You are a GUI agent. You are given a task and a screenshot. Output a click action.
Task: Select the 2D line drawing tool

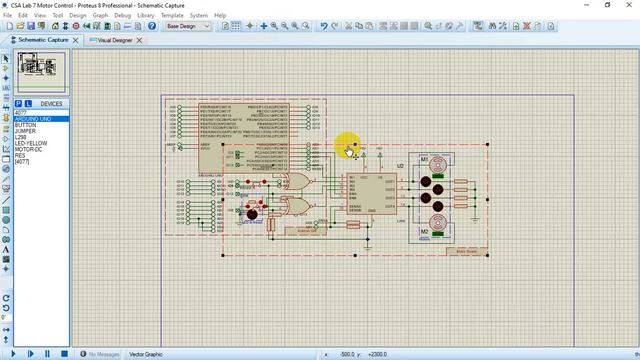click(x=6, y=200)
